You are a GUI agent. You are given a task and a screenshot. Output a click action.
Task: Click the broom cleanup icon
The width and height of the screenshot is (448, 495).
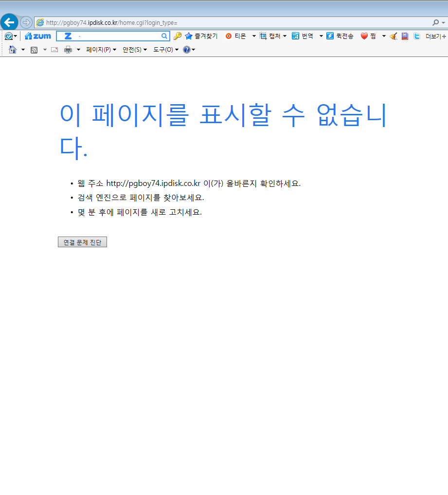pos(394,36)
